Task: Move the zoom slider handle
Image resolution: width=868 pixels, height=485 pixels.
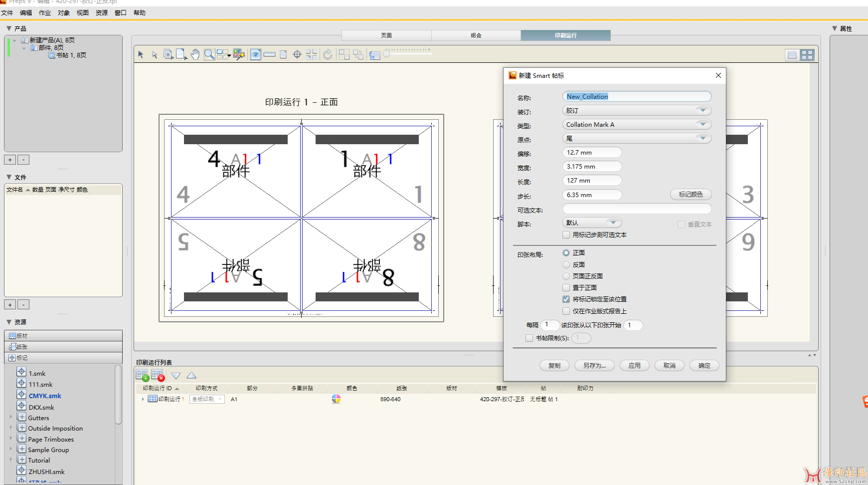Action: (x=386, y=53)
